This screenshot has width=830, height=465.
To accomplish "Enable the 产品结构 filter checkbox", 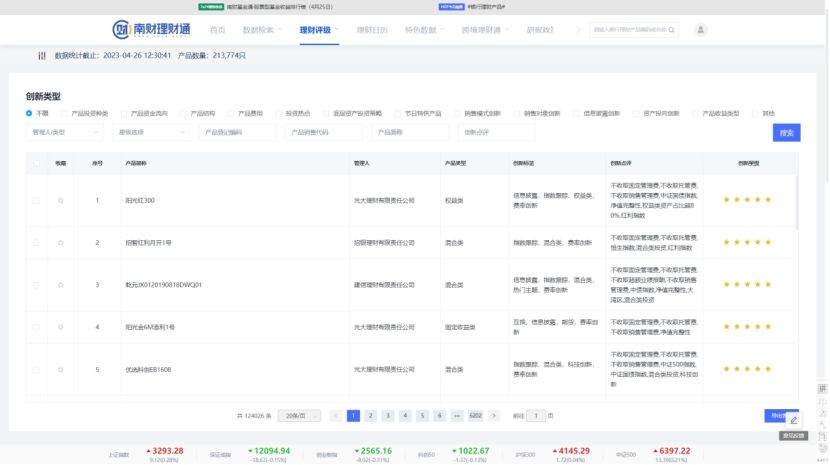I will pyautogui.click(x=183, y=113).
